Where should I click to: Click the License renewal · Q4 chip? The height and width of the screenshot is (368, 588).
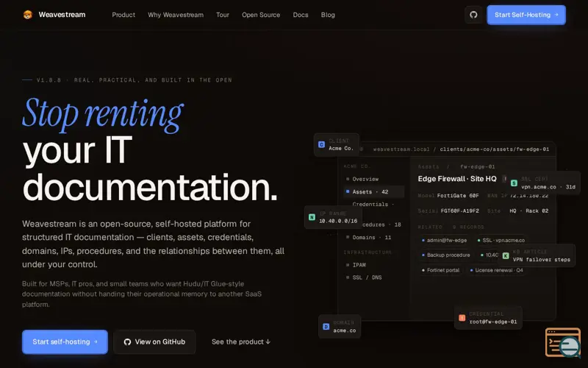click(x=496, y=270)
